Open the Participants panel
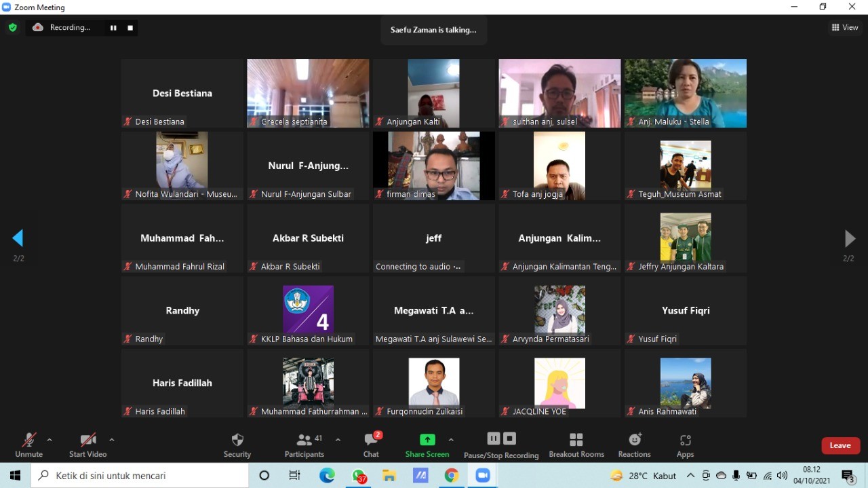Viewport: 868px width, 488px height. [304, 445]
